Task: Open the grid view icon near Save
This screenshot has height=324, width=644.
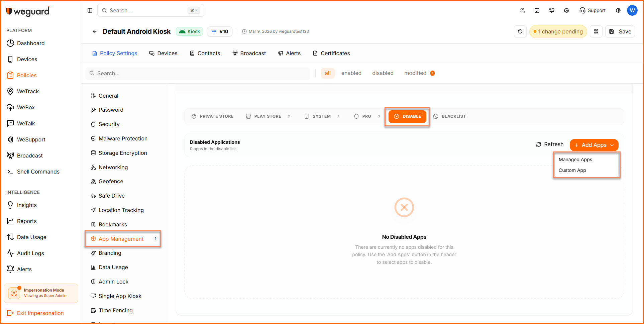Action: click(596, 31)
